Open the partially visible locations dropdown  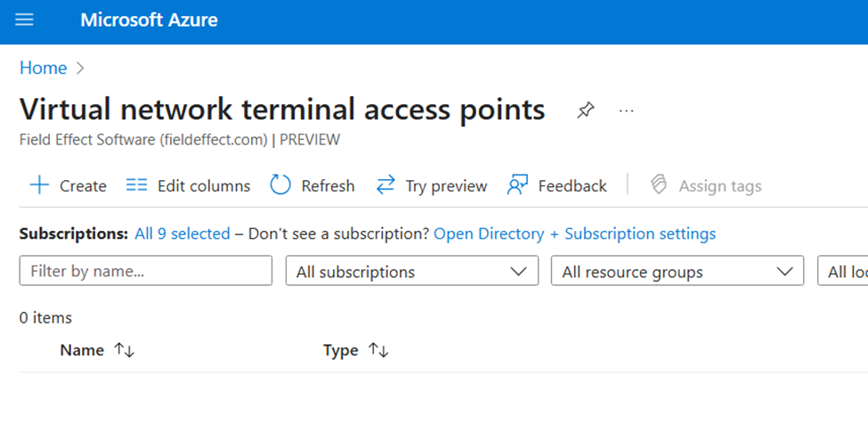tap(842, 271)
